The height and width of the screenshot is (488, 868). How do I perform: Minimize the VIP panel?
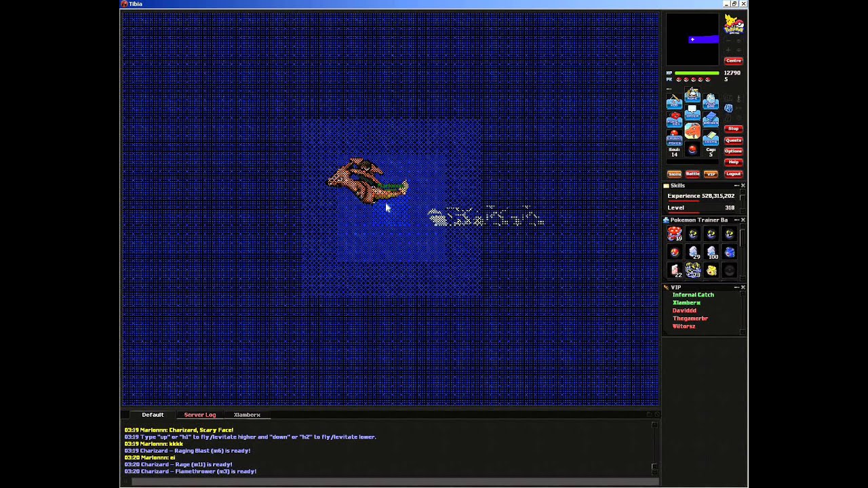tap(736, 287)
